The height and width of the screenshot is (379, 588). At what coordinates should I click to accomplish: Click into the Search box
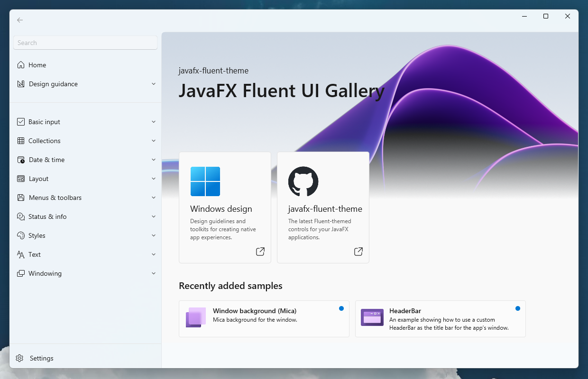coord(85,43)
